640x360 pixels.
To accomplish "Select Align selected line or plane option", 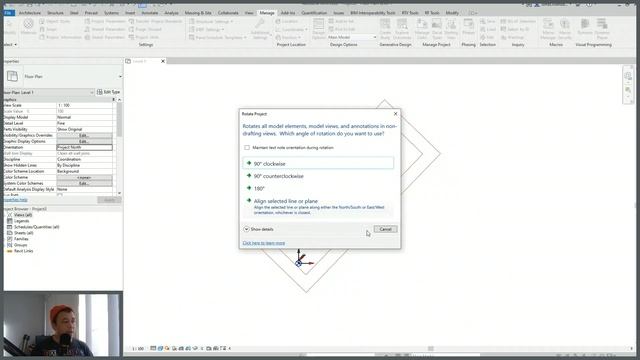I will coord(318,206).
